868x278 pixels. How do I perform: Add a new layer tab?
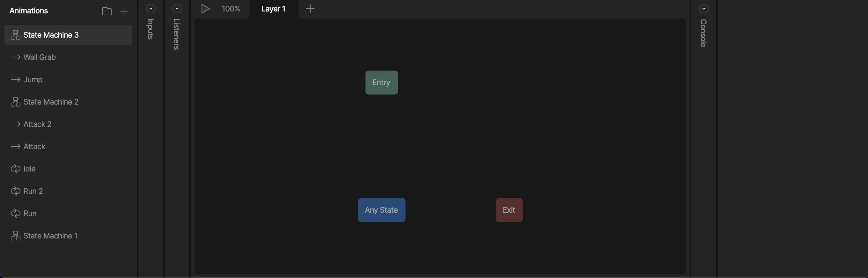(310, 9)
